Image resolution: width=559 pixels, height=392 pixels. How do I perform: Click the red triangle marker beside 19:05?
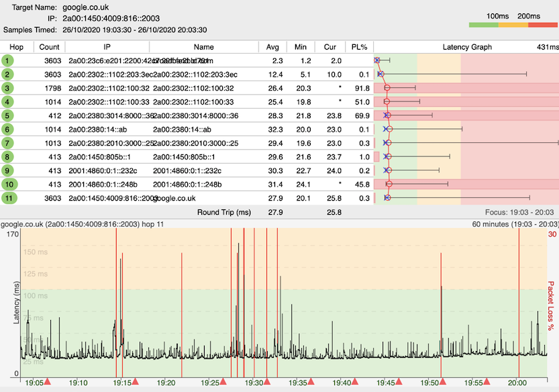point(47,382)
